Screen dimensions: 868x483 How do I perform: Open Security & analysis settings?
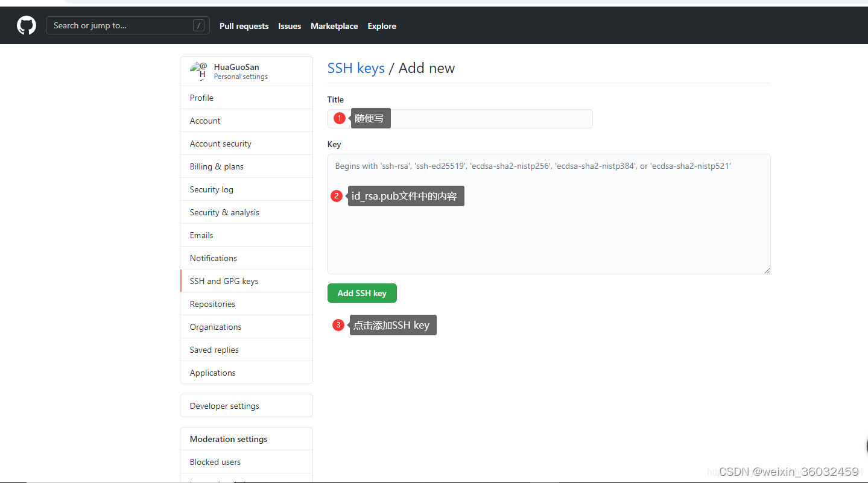pyautogui.click(x=246, y=212)
